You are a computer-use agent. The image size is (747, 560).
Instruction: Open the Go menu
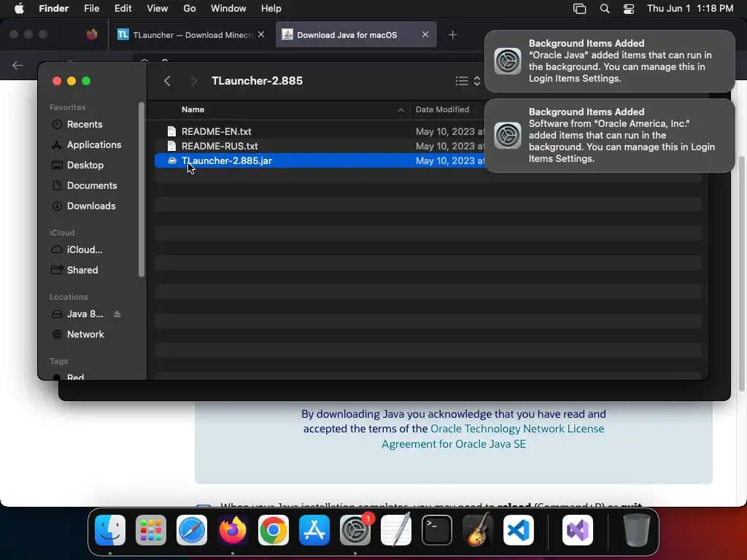point(190,9)
